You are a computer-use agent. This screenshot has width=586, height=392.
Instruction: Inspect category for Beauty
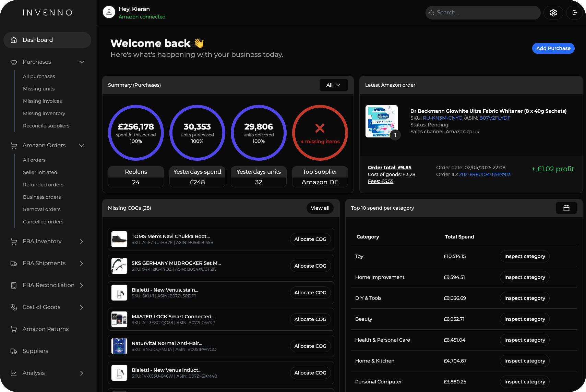click(525, 319)
